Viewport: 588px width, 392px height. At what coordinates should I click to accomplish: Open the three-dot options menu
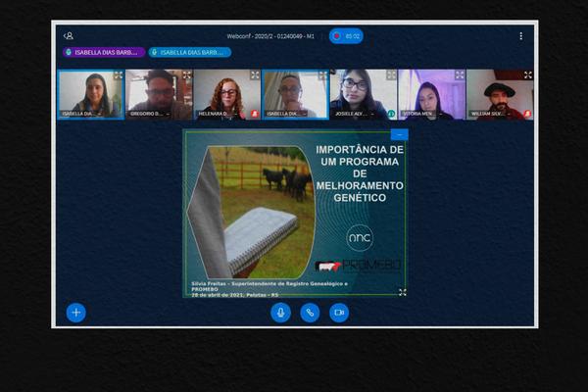point(521,36)
